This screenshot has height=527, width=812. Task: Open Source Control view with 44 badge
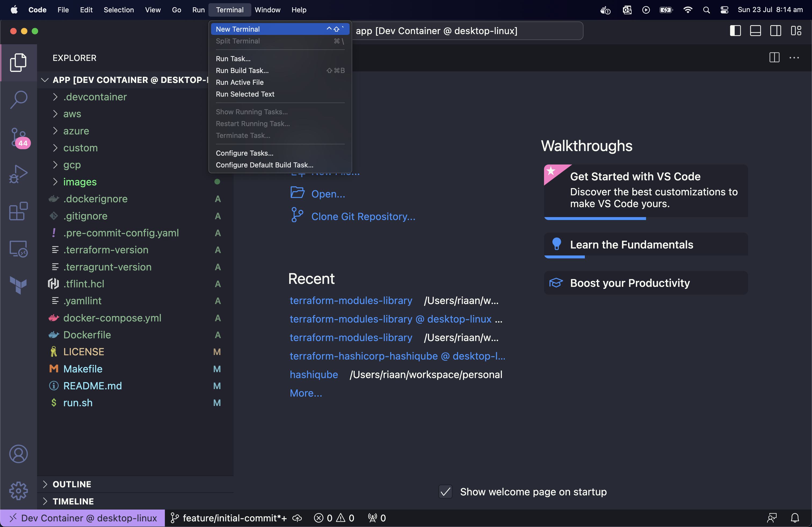[x=19, y=137]
